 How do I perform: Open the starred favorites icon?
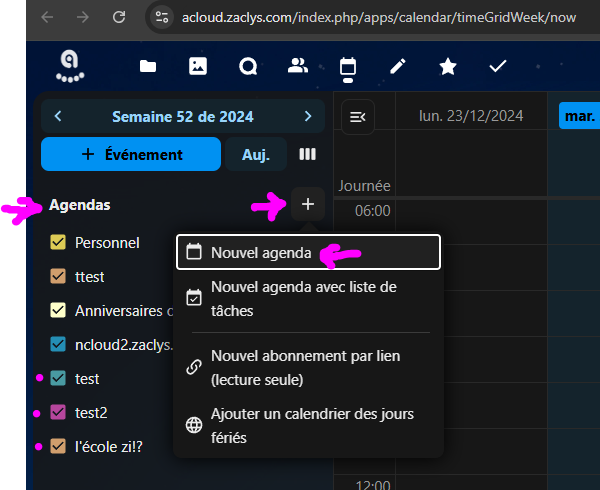pyautogui.click(x=448, y=66)
